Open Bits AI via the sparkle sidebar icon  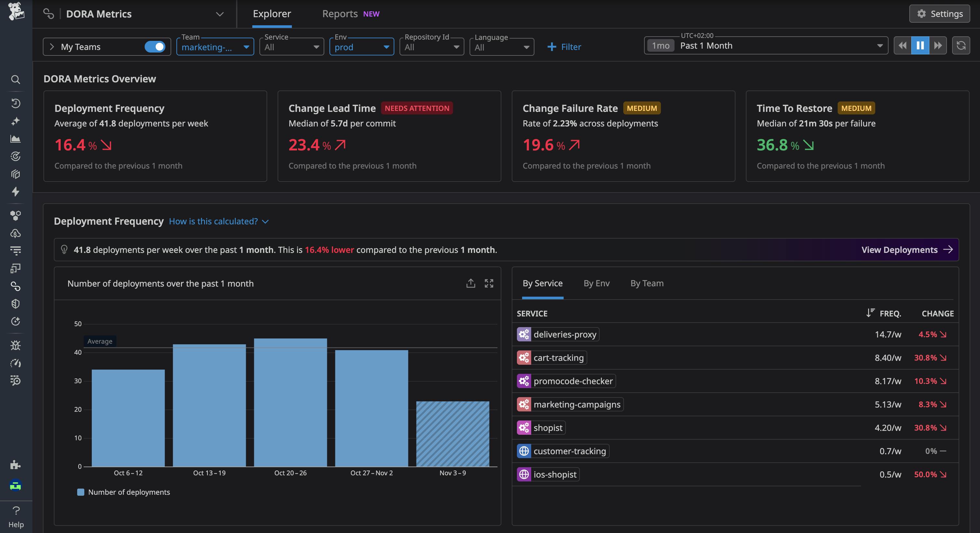point(15,121)
